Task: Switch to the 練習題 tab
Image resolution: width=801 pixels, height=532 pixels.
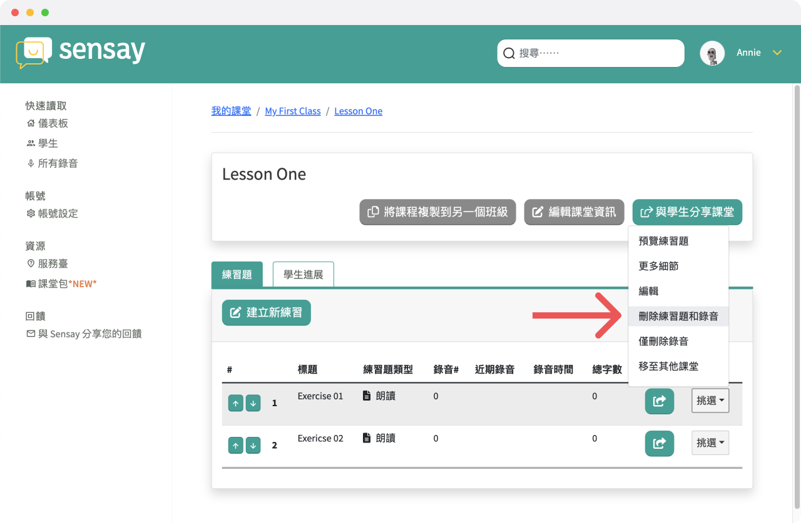Action: (237, 274)
